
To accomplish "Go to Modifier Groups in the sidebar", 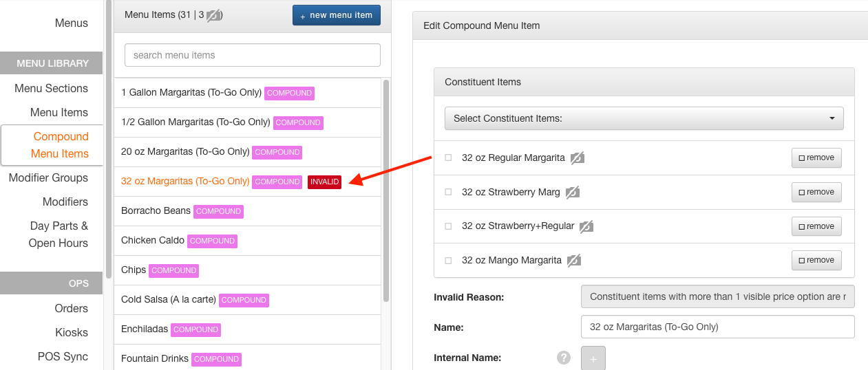I will tap(48, 177).
